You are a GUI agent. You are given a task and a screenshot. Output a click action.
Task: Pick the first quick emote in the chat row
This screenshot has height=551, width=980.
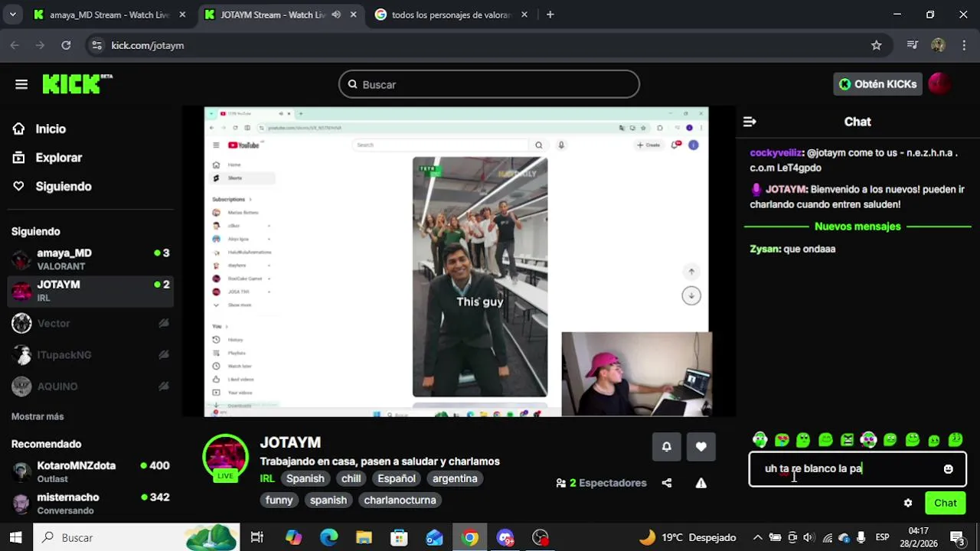point(759,439)
